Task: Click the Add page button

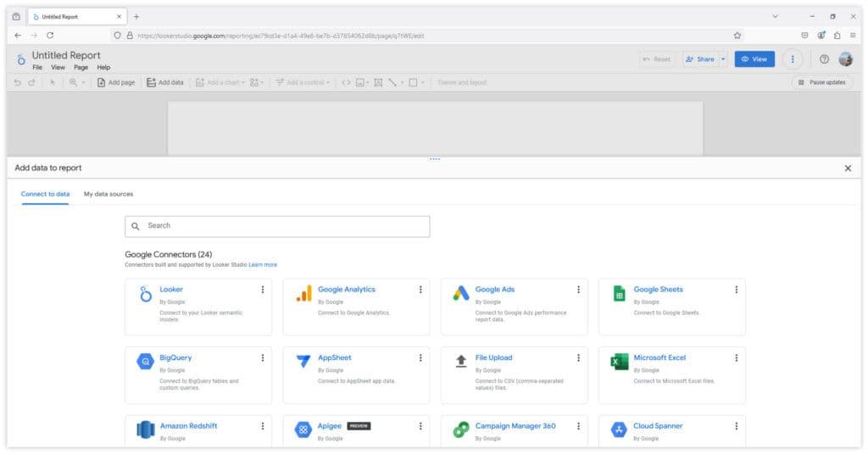Action: [116, 82]
